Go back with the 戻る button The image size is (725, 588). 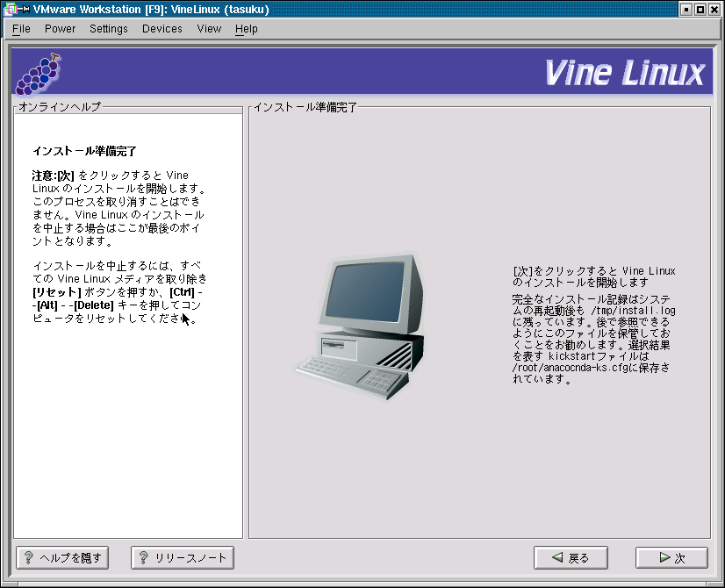(571, 557)
